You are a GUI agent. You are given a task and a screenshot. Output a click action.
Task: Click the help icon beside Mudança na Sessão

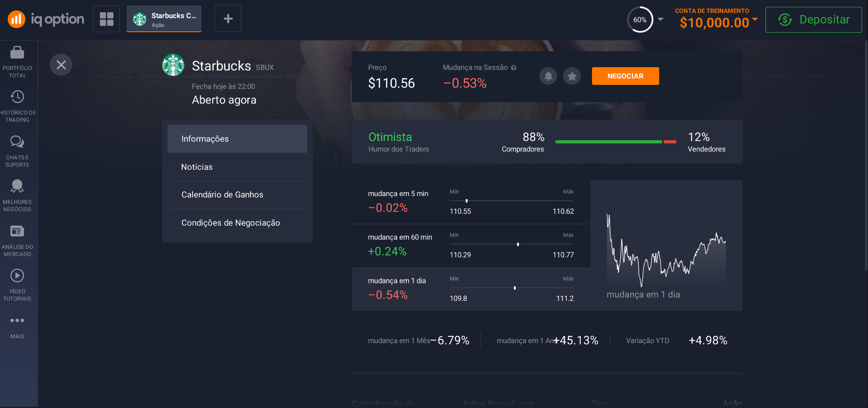(513, 68)
